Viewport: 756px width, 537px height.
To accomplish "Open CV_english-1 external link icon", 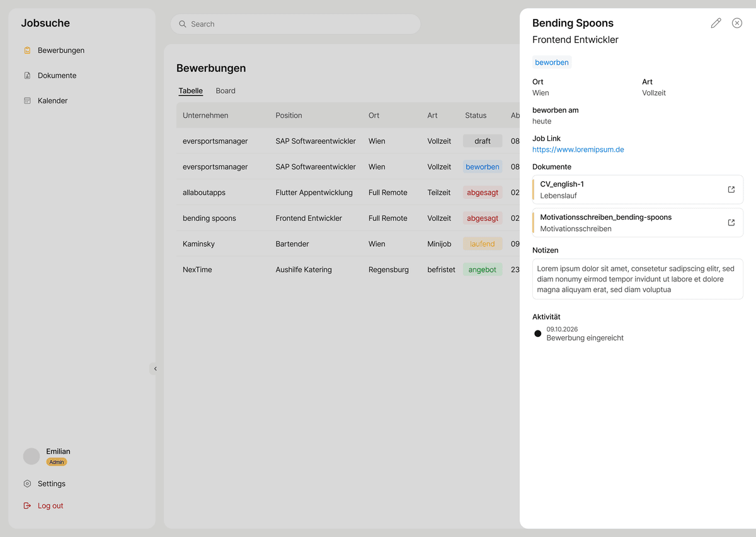I will coord(731,189).
